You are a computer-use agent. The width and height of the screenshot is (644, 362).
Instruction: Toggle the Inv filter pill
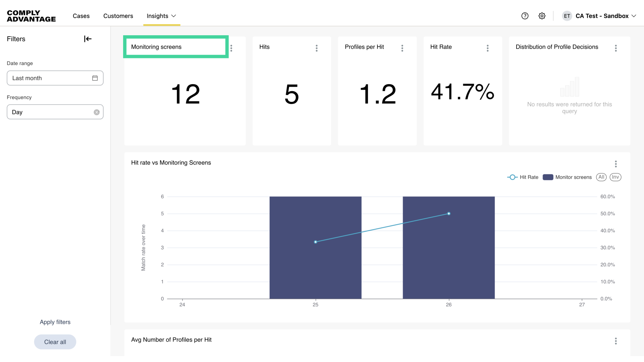tap(615, 177)
